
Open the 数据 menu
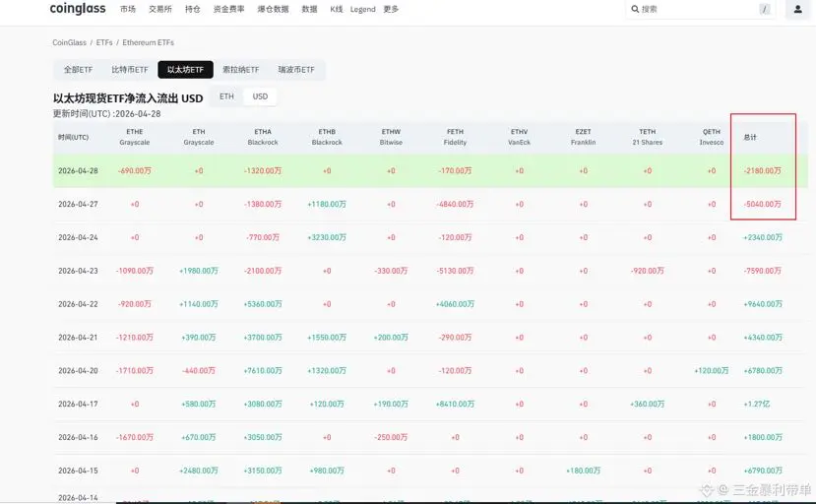point(310,9)
